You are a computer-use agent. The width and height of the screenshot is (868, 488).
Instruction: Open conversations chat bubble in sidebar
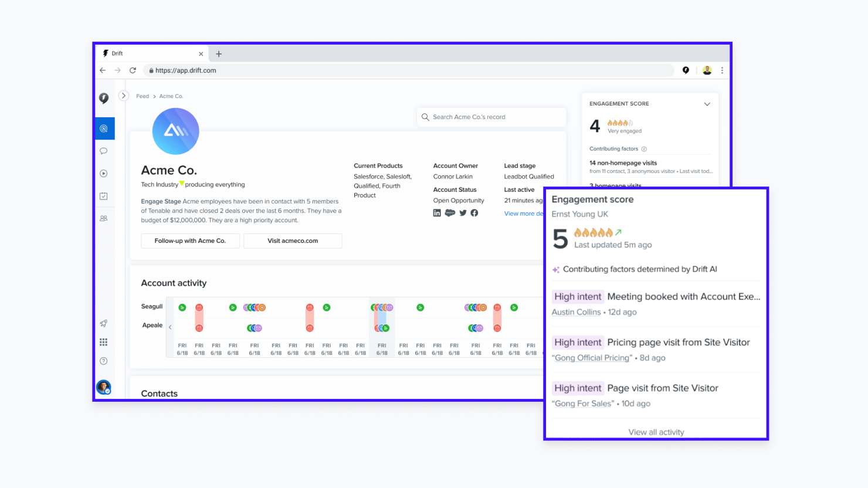(x=104, y=151)
